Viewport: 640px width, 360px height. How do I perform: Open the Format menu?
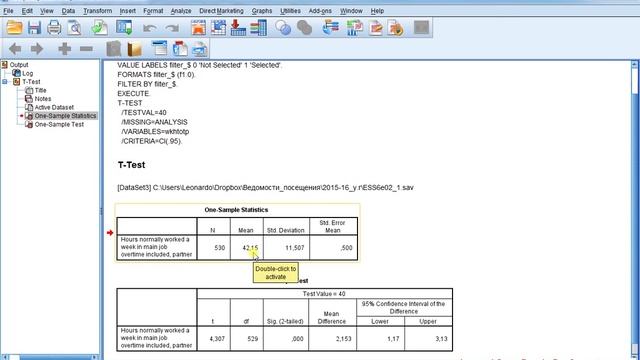pos(153,11)
